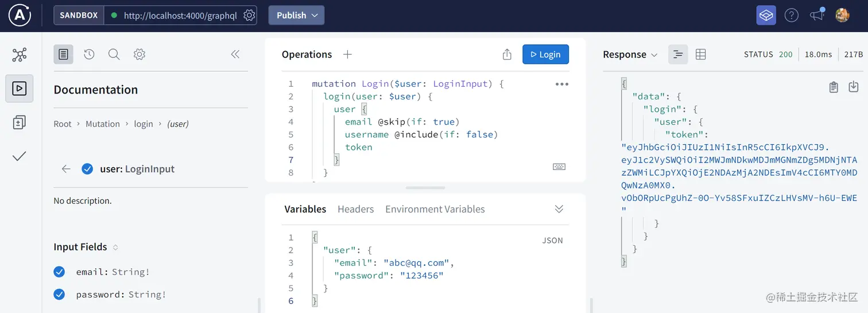Open the Schema graph sidebar icon
868x313 pixels.
tap(20, 55)
